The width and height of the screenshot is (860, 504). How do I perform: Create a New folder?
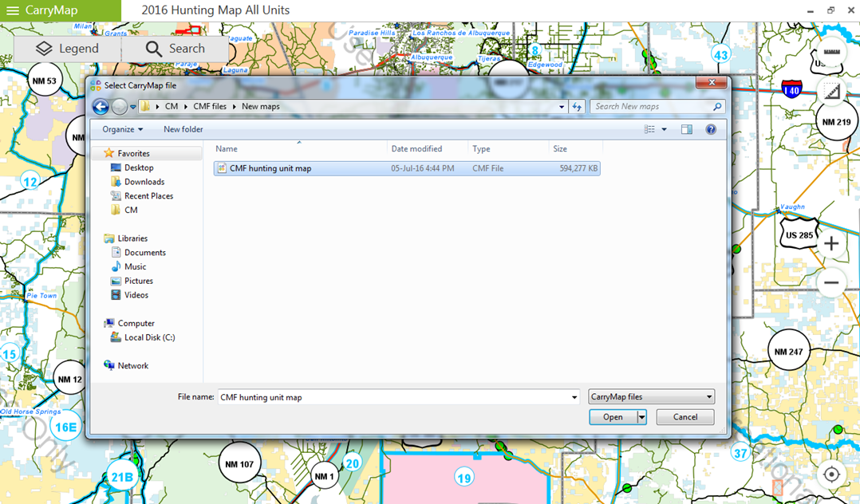click(x=183, y=129)
